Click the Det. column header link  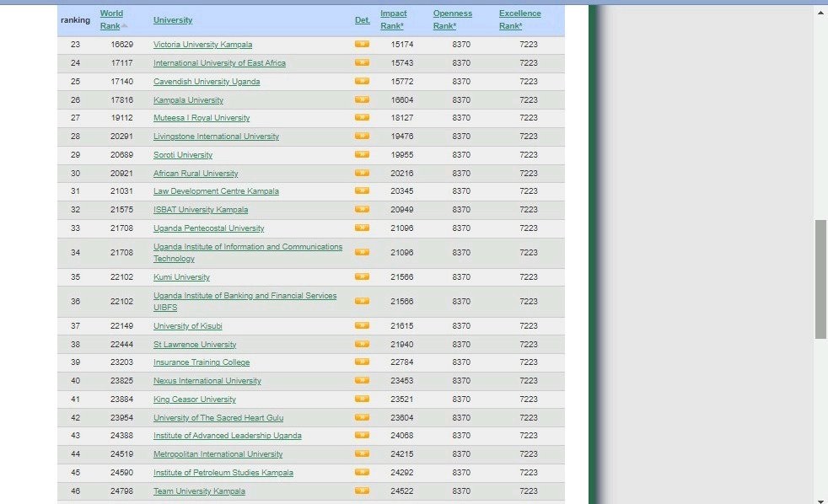pyautogui.click(x=362, y=20)
